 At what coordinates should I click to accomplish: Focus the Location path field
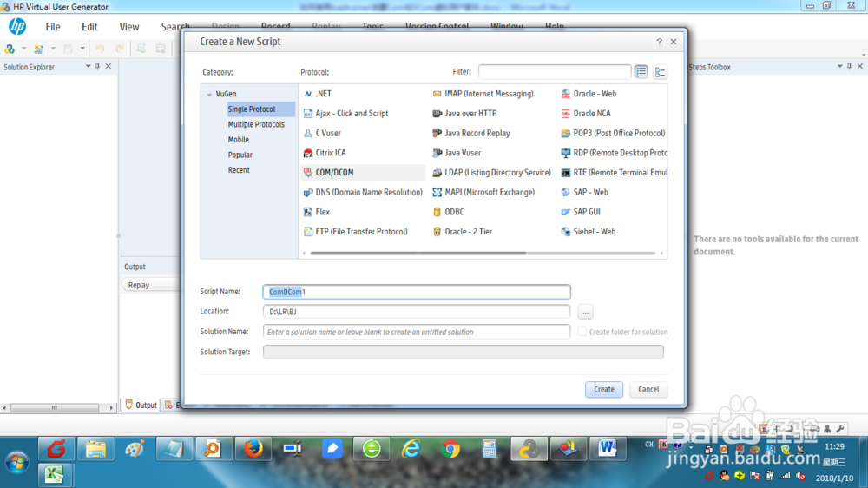click(417, 312)
